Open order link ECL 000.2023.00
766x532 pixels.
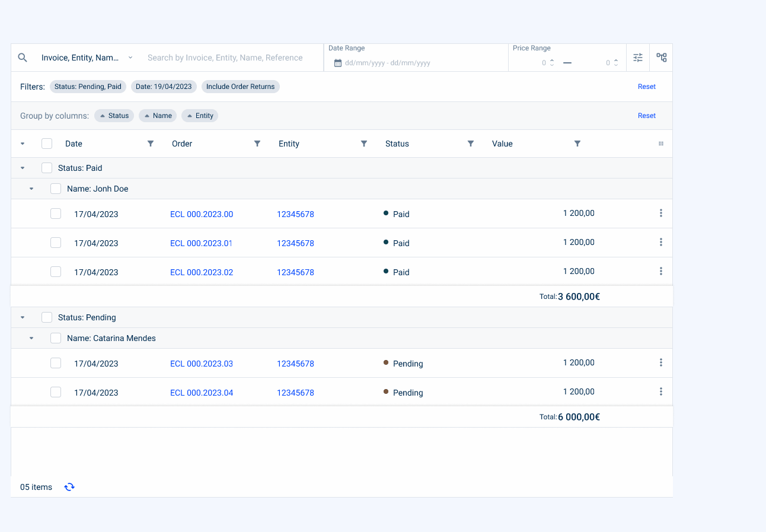point(202,214)
